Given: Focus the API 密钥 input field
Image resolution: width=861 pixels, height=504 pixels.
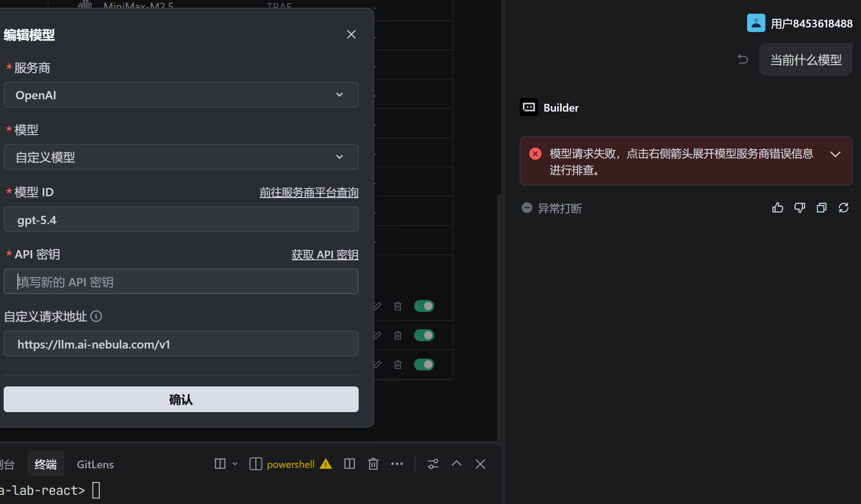Looking at the screenshot, I should (x=181, y=281).
